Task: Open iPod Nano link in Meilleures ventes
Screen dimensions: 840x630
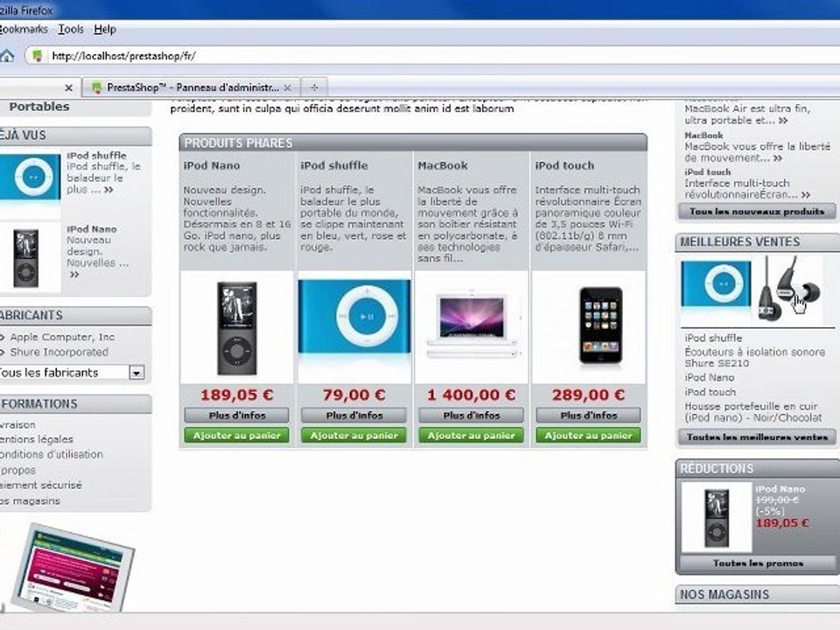Action: click(x=710, y=378)
